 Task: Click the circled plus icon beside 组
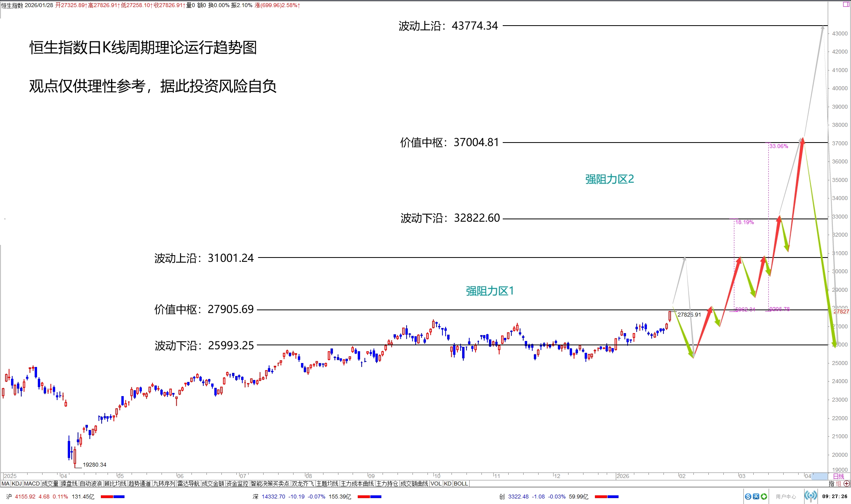tap(847, 484)
